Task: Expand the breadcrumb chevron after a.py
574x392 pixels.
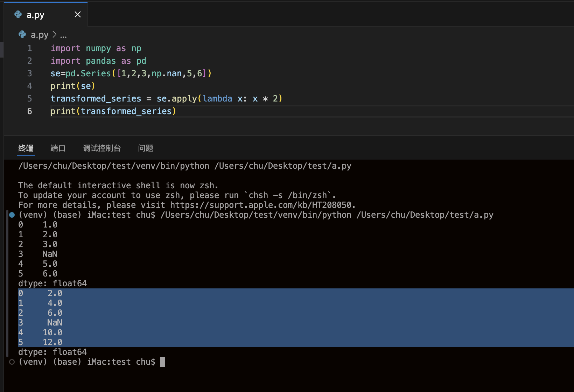Action: coord(54,35)
